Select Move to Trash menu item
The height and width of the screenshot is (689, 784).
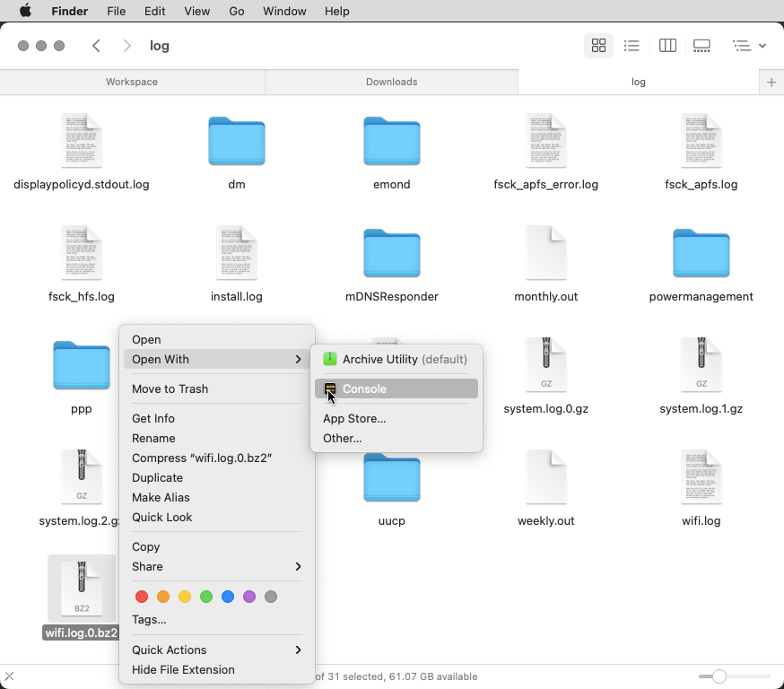tap(170, 388)
